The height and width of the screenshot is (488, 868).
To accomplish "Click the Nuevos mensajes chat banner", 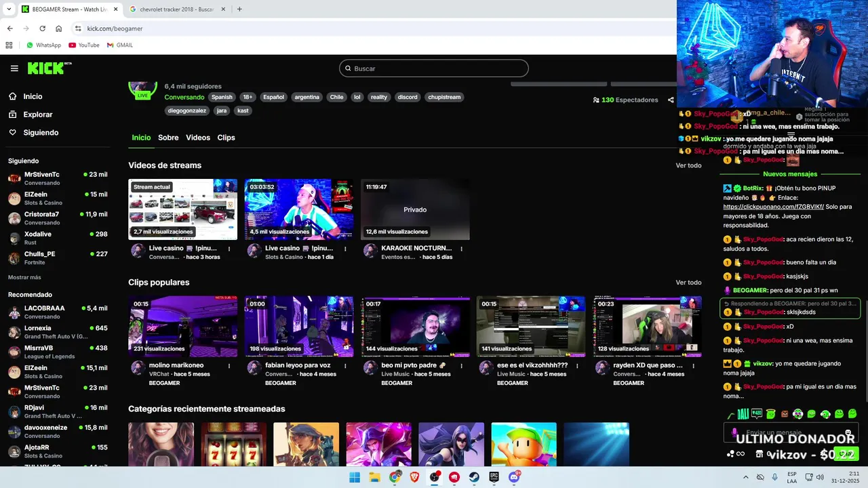I will point(790,174).
